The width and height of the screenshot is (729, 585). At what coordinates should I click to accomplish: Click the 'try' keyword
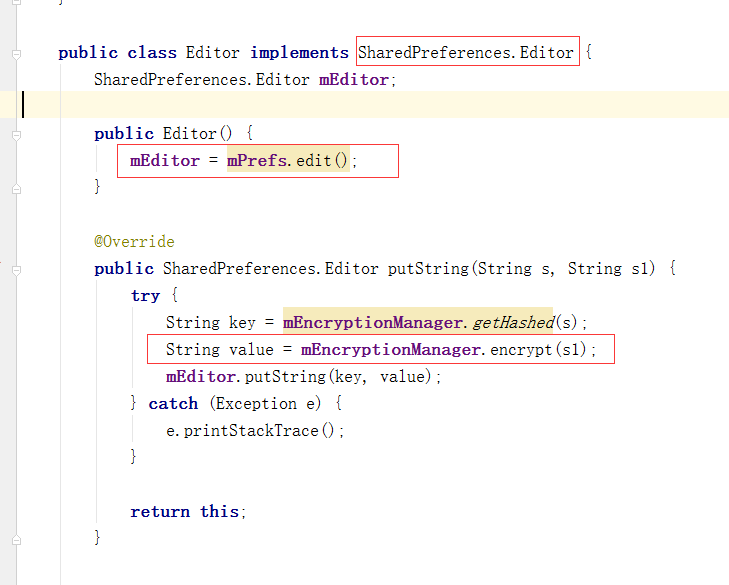145,296
